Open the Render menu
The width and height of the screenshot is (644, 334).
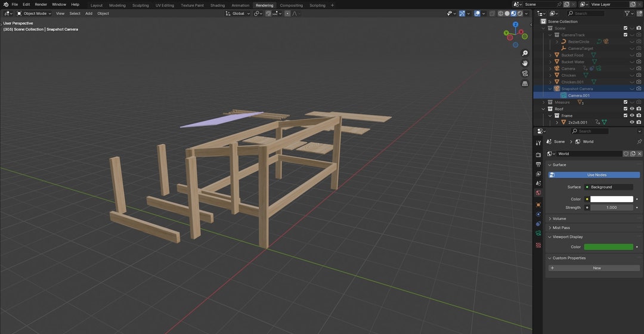click(41, 5)
